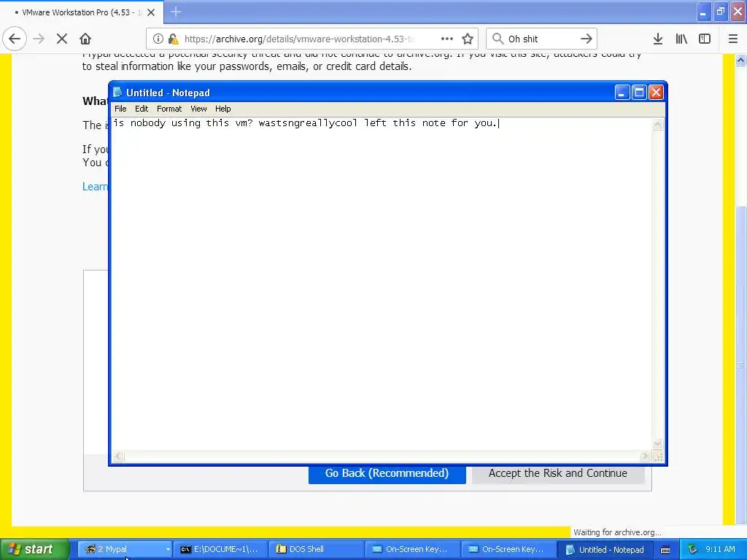
Task: Switch to the first On-Screen Keyboard taskbar item
Action: click(411, 549)
